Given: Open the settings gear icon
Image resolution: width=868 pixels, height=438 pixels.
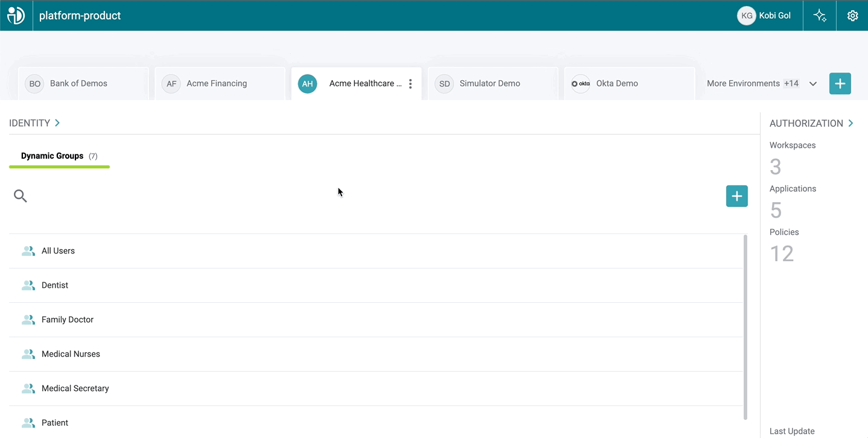Looking at the screenshot, I should 852,16.
